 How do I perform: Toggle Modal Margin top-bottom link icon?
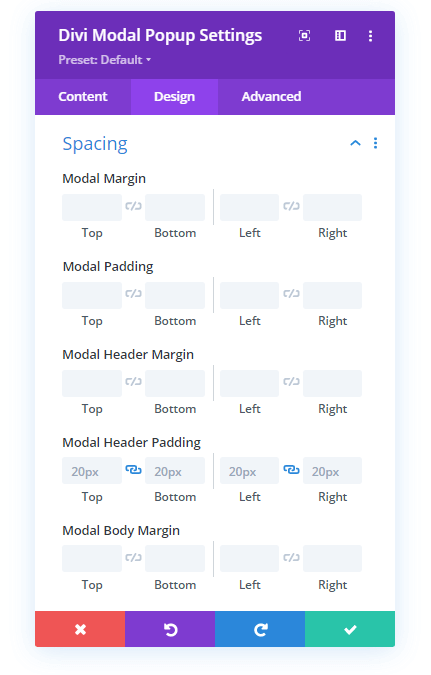click(133, 206)
